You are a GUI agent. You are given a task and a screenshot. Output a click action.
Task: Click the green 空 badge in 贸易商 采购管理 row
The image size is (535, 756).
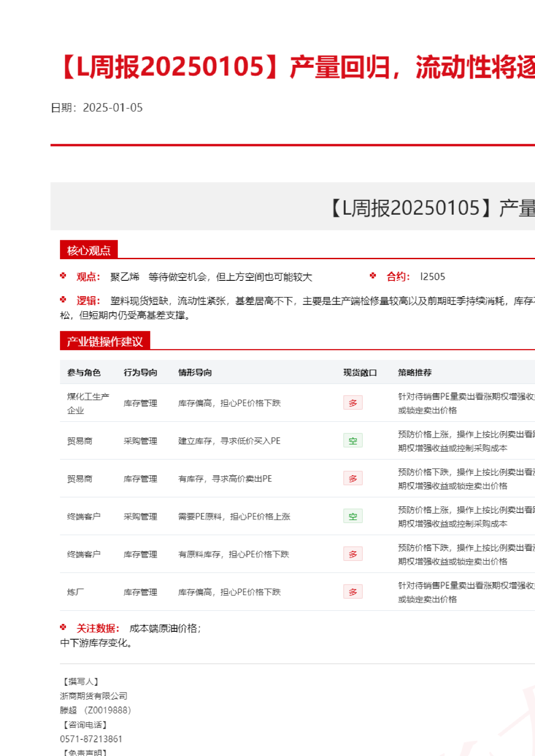353,441
